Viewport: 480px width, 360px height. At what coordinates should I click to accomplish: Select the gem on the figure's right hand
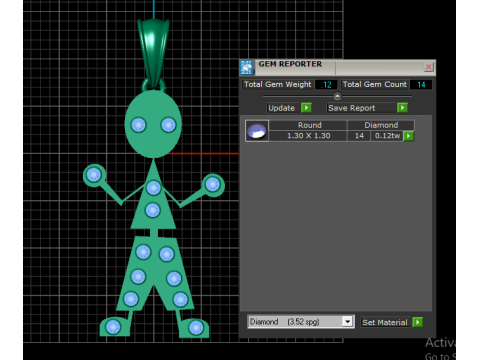[212, 184]
